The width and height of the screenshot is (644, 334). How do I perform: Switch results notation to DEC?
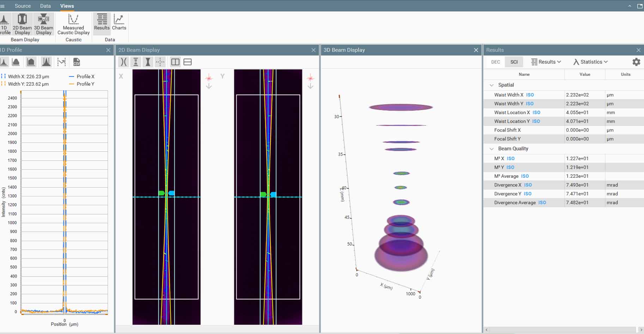pyautogui.click(x=496, y=62)
